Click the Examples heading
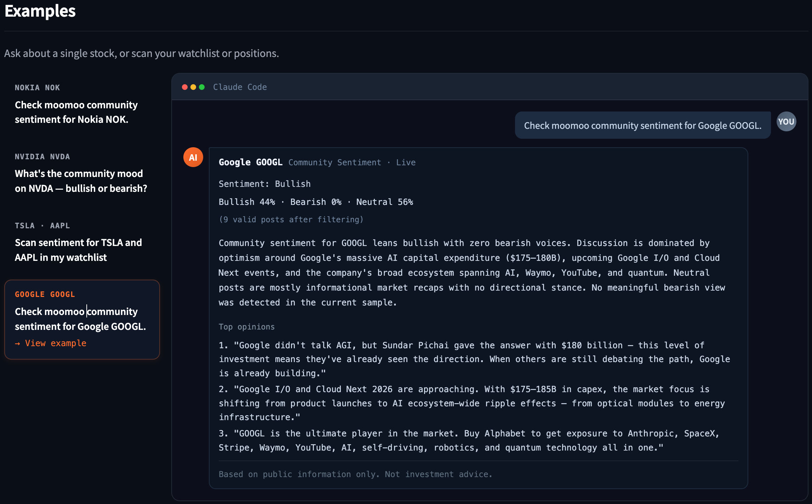Screen dimensions: 812x504 (x=40, y=11)
